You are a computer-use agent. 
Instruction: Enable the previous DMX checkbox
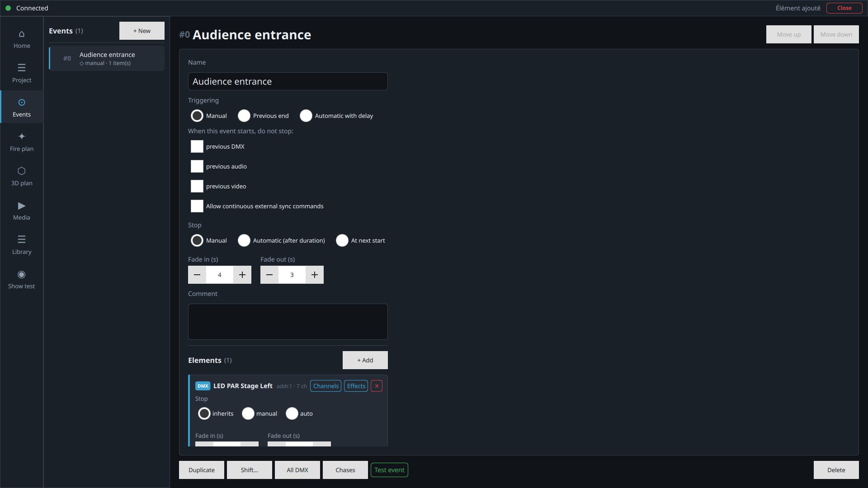pos(197,146)
